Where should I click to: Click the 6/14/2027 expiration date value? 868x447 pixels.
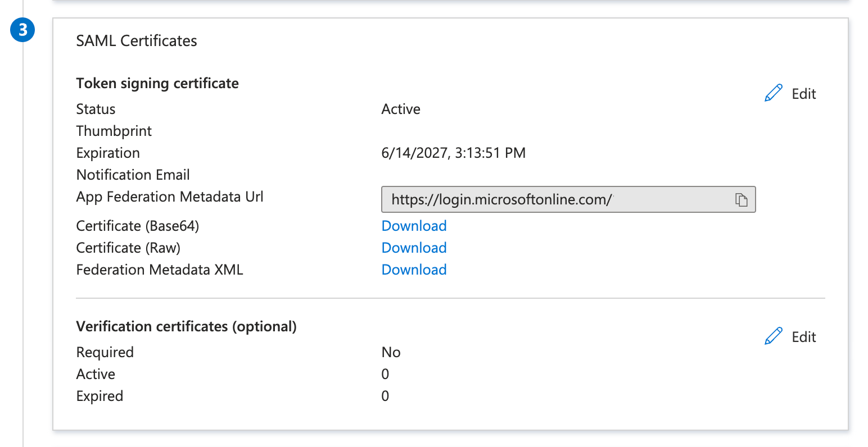(453, 153)
